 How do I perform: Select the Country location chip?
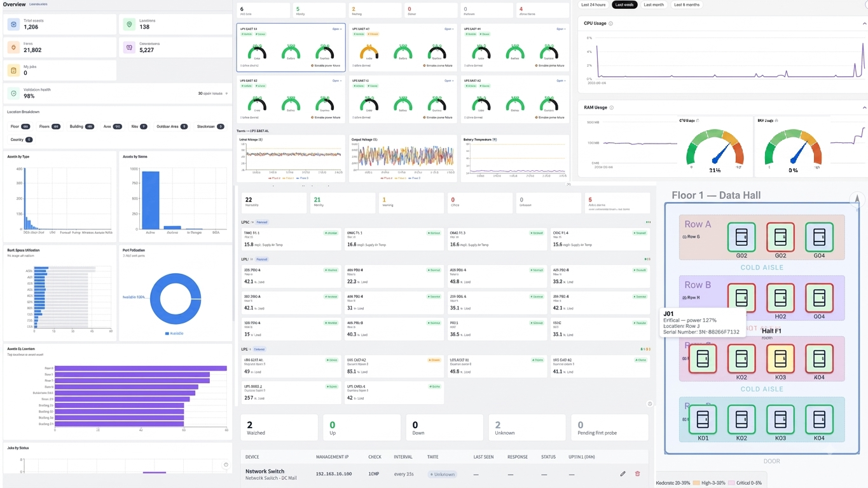21,139
